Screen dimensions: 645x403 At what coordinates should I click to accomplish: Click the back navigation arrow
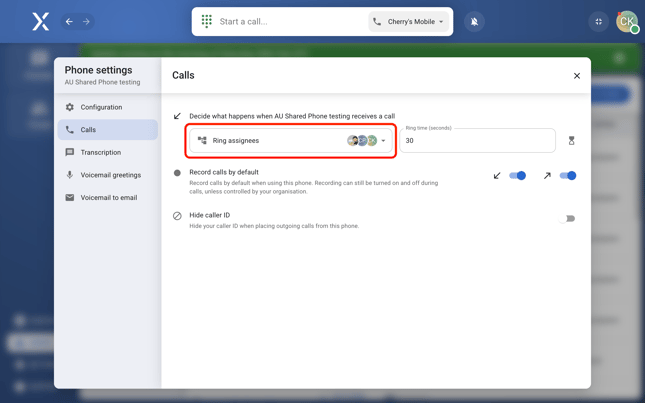69,21
